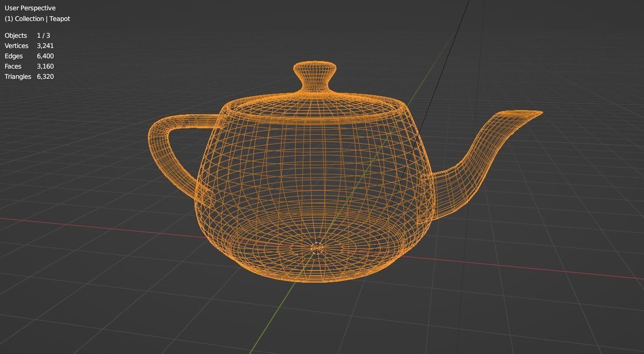Click the "Vertices 3,241" statistic
This screenshot has height=354, width=644.
[29, 46]
